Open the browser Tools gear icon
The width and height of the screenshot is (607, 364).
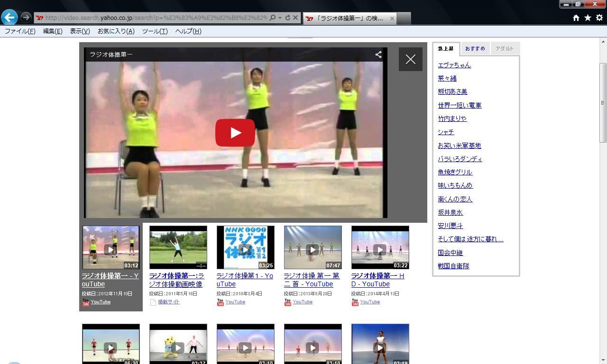(599, 18)
